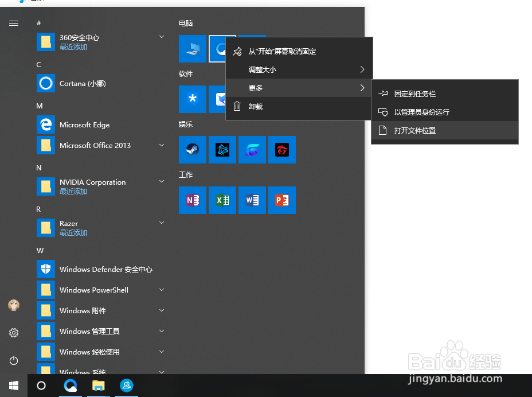532x397 pixels.
Task: Click the Power button icon
Action: tap(14, 360)
